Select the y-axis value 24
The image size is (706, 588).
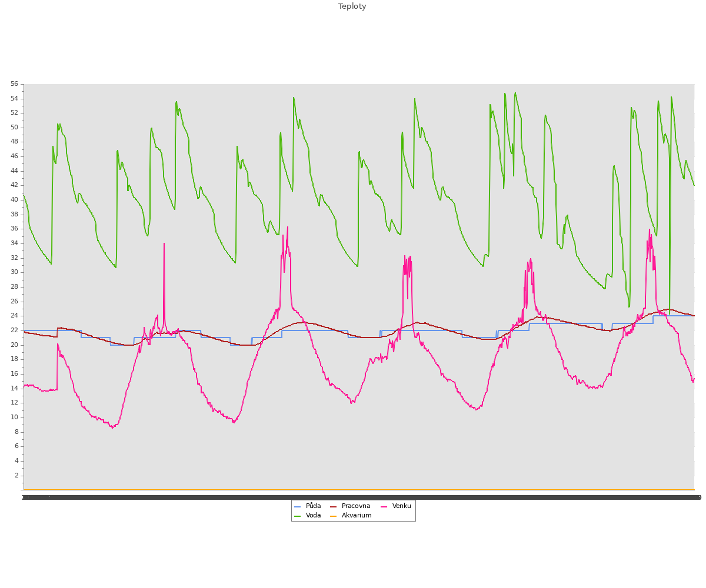pyautogui.click(x=14, y=316)
